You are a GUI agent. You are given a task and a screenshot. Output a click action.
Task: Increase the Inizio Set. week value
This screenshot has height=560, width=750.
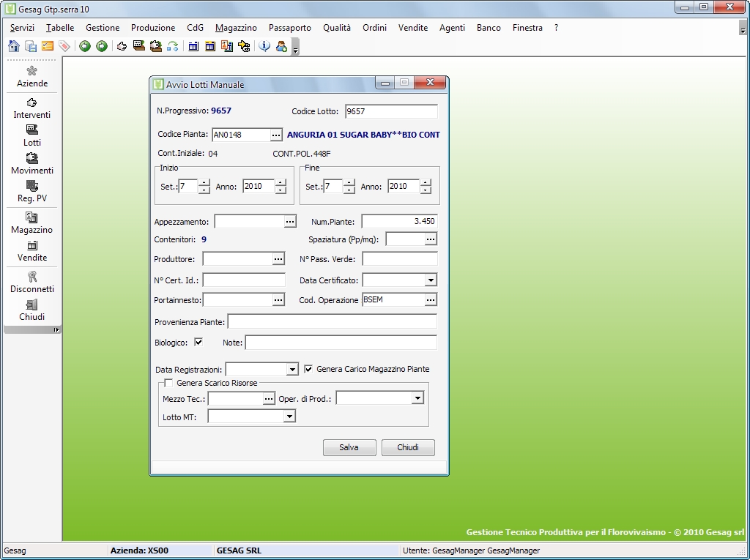204,182
